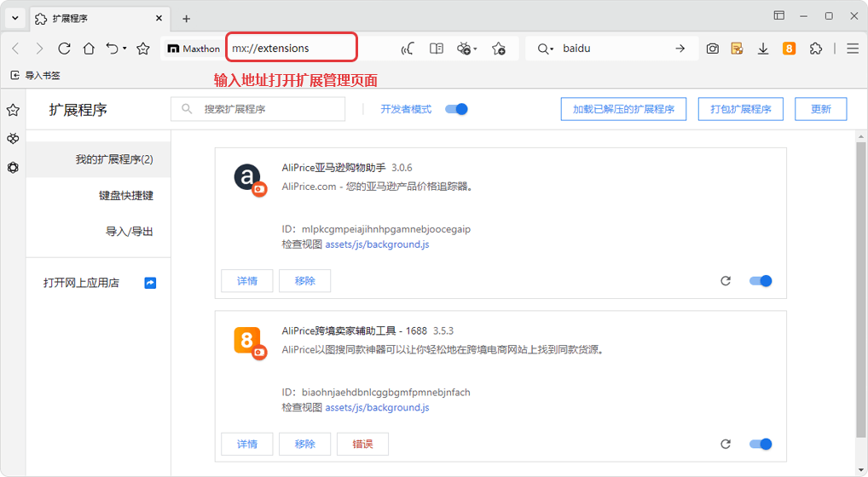The image size is (868, 477).
Task: Open the extensions puzzle icon in toolbar
Action: (x=815, y=49)
